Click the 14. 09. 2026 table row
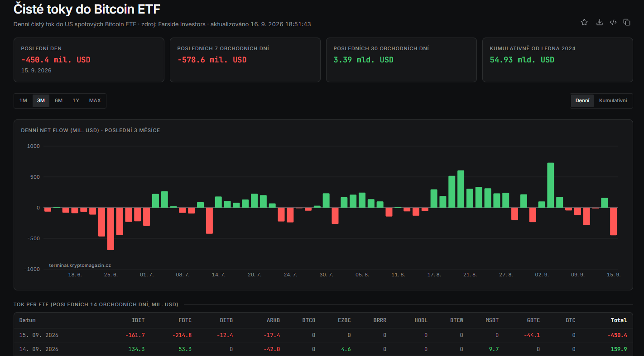This screenshot has height=356, width=644. (x=323, y=349)
